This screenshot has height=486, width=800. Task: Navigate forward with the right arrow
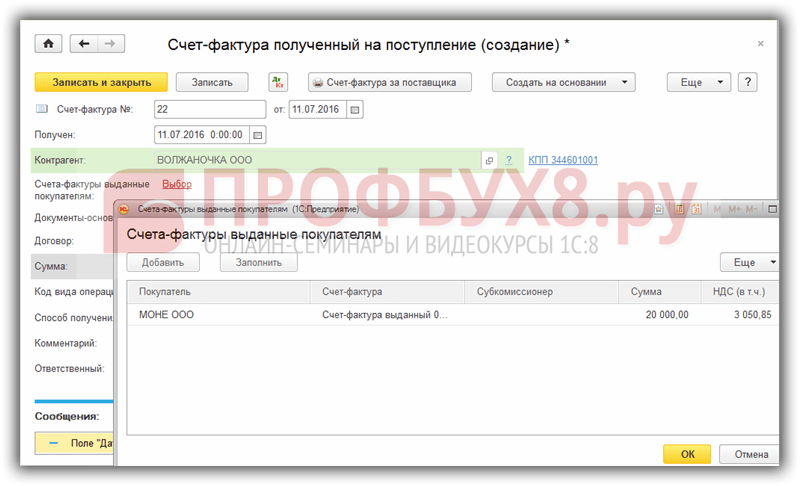[x=111, y=44]
